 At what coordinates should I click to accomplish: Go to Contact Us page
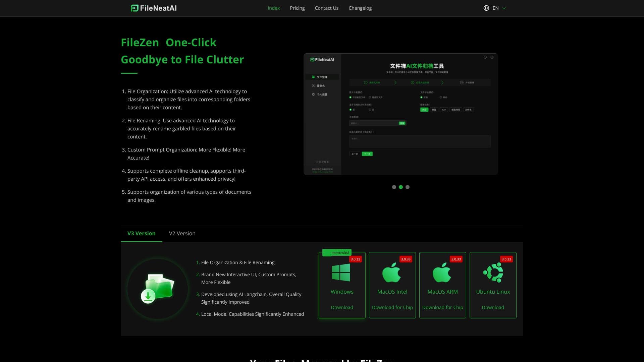coord(326,8)
